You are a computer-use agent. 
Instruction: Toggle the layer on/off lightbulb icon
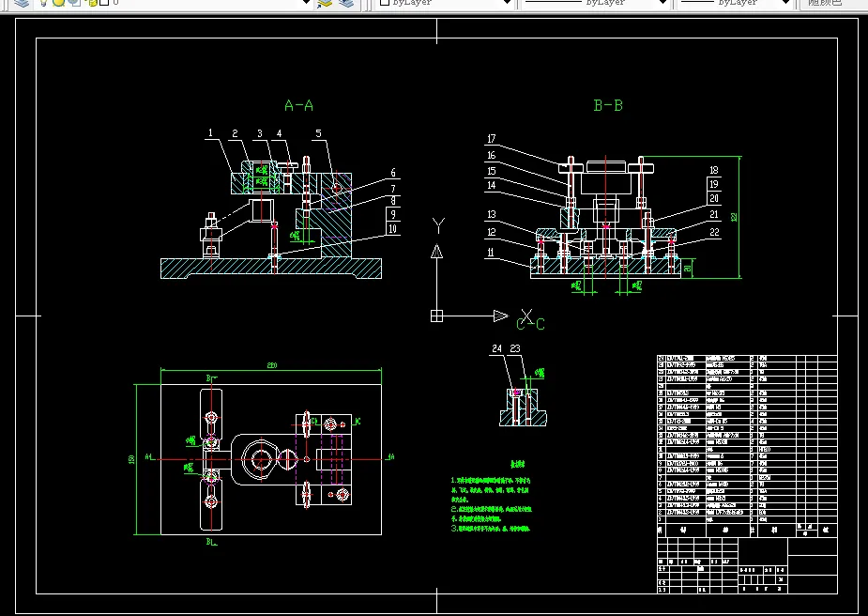click(43, 3)
